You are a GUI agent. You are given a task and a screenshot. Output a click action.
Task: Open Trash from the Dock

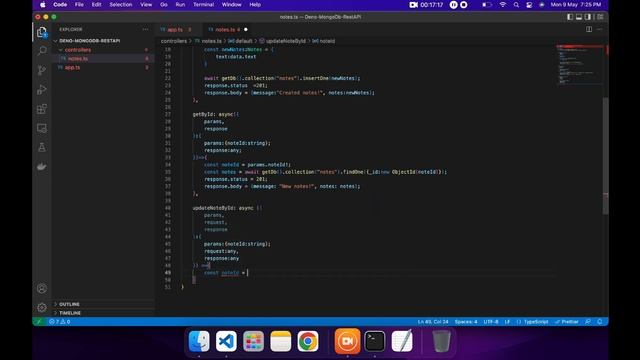(x=441, y=341)
